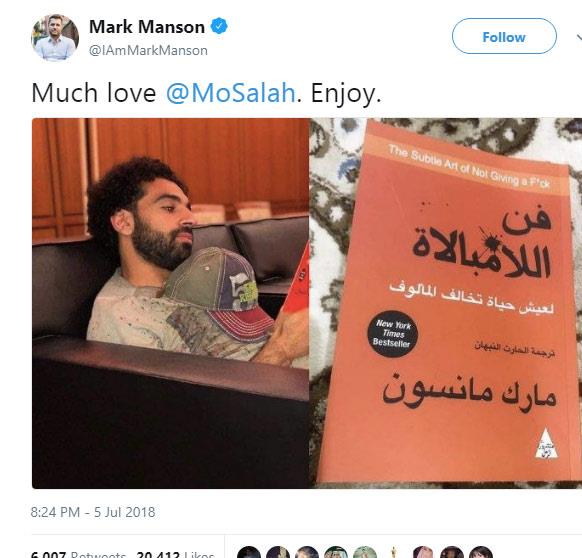The width and height of the screenshot is (582, 558).
Task: Click the blue verified badge
Action: pos(219,26)
